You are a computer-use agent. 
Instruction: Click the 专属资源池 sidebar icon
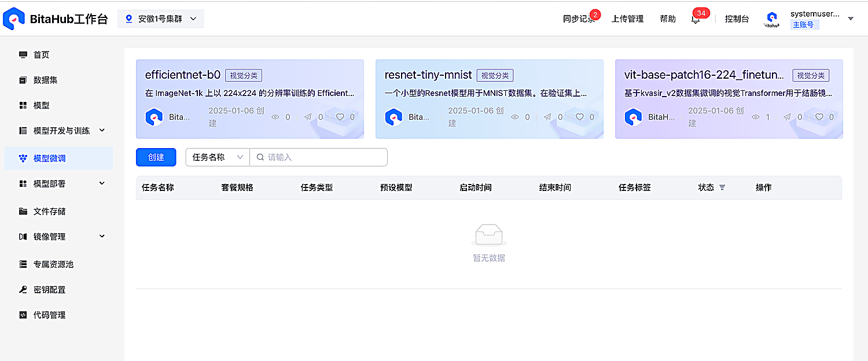coord(23,264)
